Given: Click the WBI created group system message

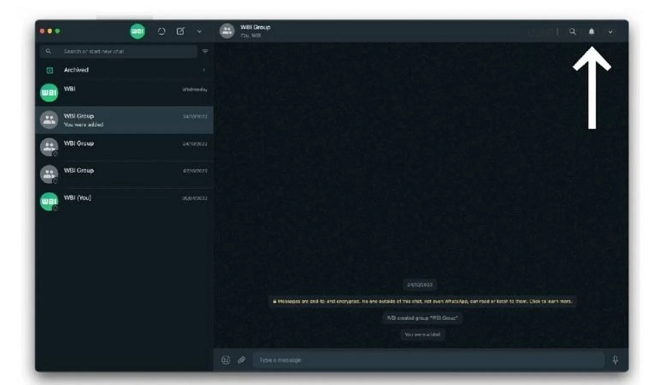Looking at the screenshot, I should tap(422, 318).
